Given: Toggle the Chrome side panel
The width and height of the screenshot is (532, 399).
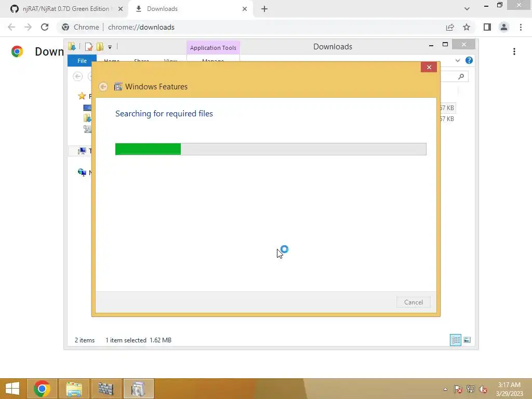Looking at the screenshot, I should tap(487, 27).
